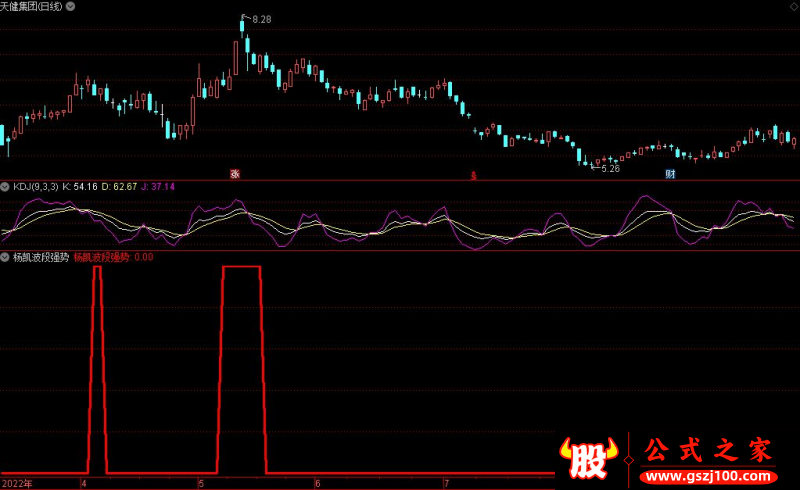800x490 pixels.
Task: Jump to month 5 on date axis
Action: 201,483
